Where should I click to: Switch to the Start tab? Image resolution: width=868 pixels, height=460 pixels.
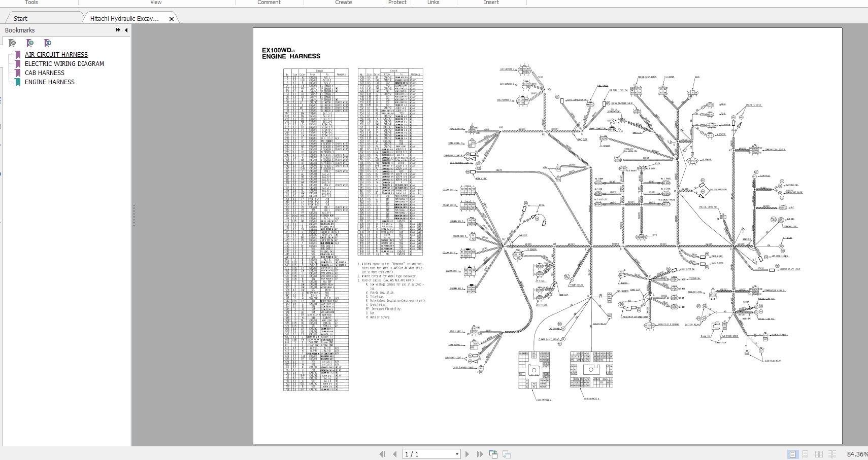pyautogui.click(x=21, y=18)
